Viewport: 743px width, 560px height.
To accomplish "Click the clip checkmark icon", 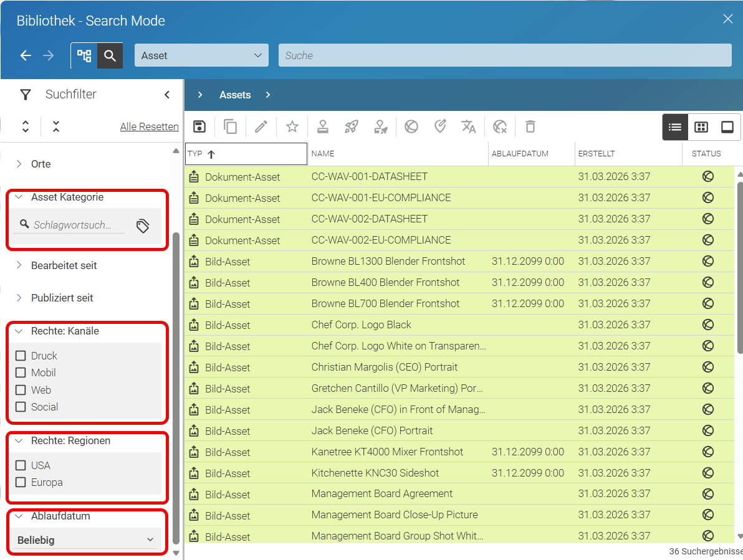I will pos(440,126).
